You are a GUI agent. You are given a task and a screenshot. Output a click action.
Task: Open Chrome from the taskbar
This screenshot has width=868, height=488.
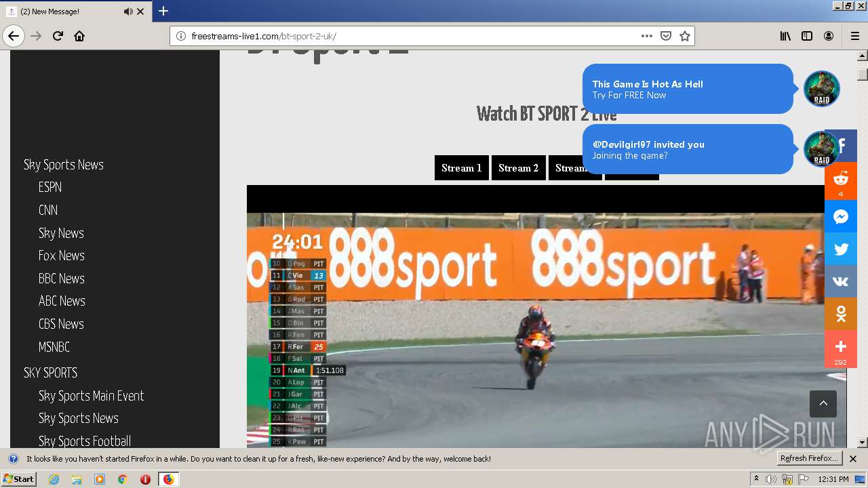[x=123, y=479]
